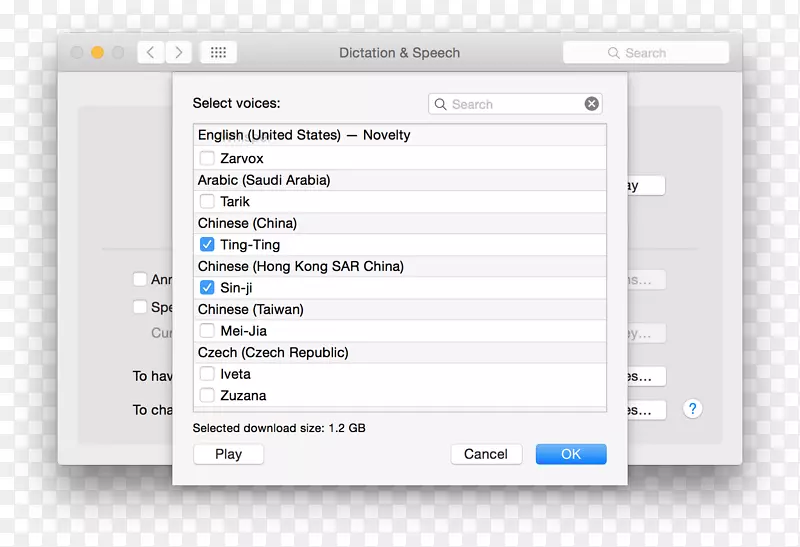Image resolution: width=800 pixels, height=547 pixels.
Task: Enable the Zarvox voice checkbox
Action: pos(207,158)
